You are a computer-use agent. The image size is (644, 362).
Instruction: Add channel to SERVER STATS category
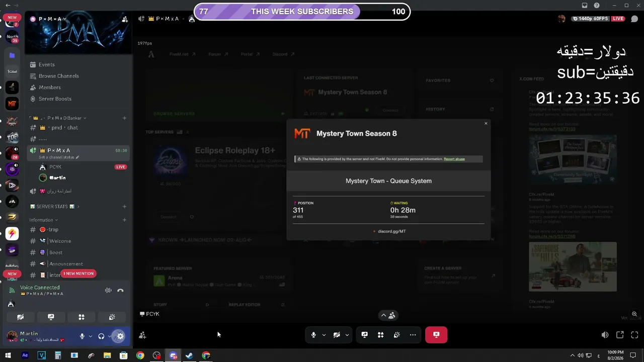point(124,207)
